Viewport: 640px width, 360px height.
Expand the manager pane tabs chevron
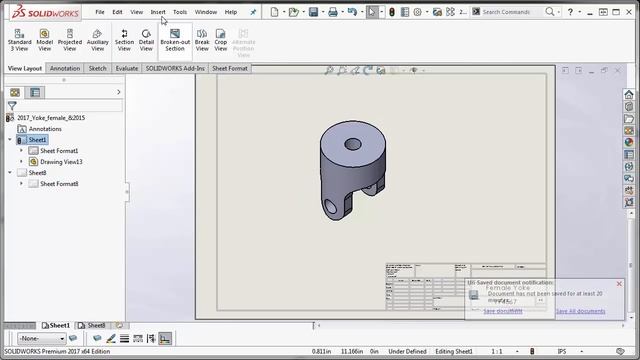pos(119,92)
